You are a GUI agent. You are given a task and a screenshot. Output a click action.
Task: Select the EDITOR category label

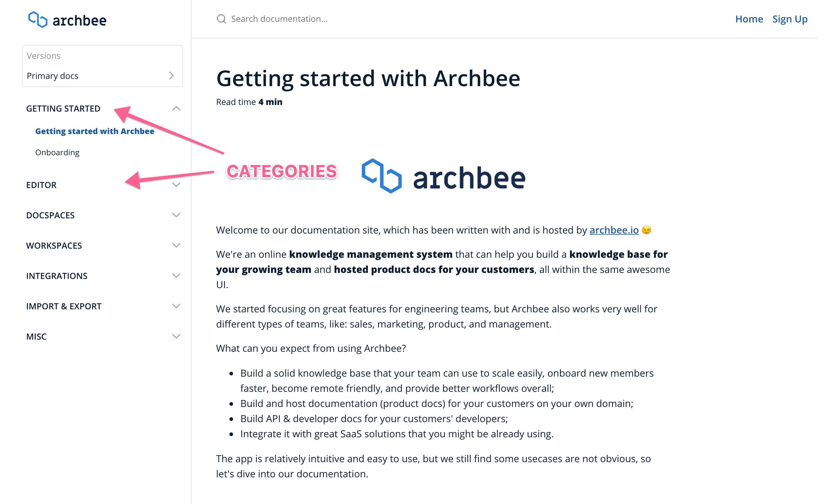(42, 185)
